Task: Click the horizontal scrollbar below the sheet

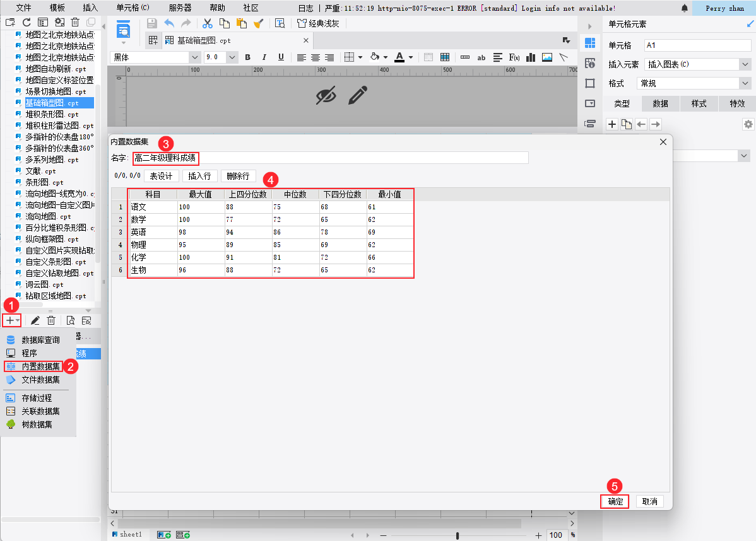Action: coord(319,523)
